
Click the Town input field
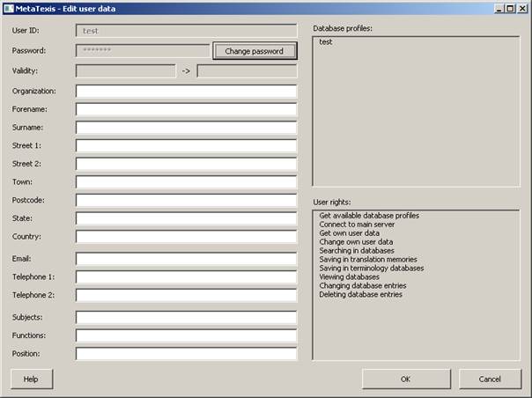pyautogui.click(x=186, y=182)
